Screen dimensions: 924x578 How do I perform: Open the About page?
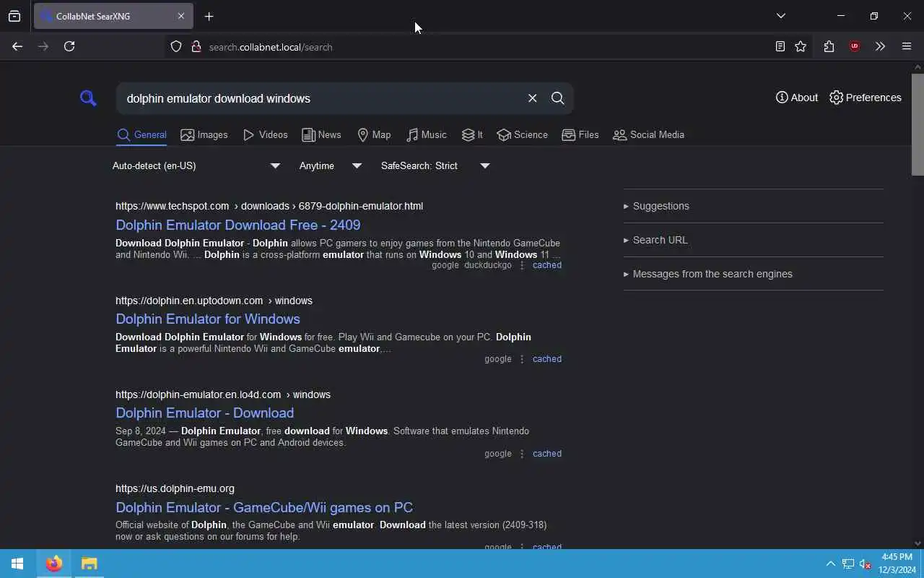[x=797, y=98]
